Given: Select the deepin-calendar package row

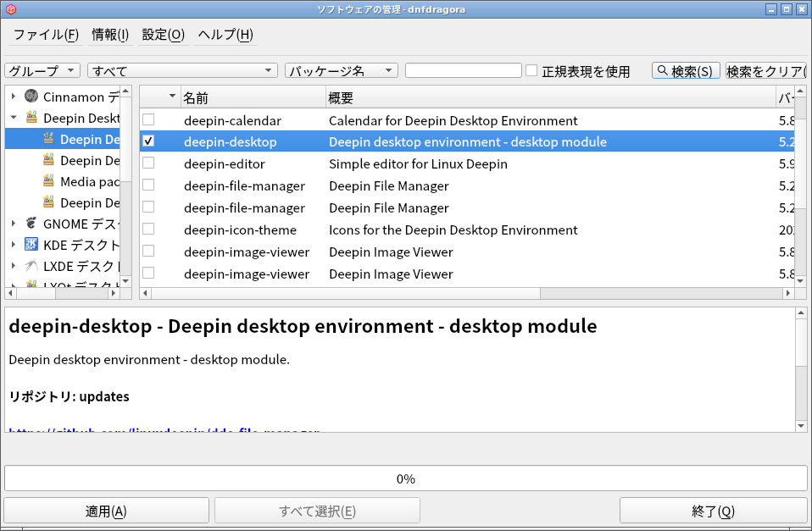Looking at the screenshot, I should [x=467, y=120].
